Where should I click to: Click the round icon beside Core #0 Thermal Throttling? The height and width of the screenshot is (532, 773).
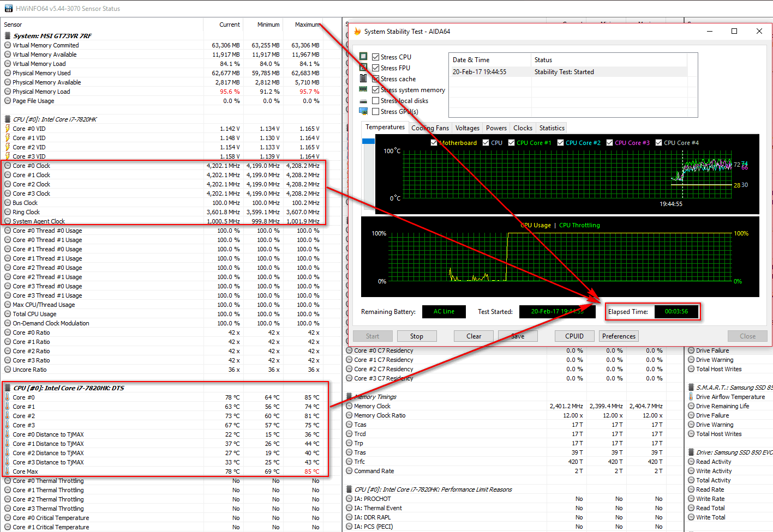[8, 481]
